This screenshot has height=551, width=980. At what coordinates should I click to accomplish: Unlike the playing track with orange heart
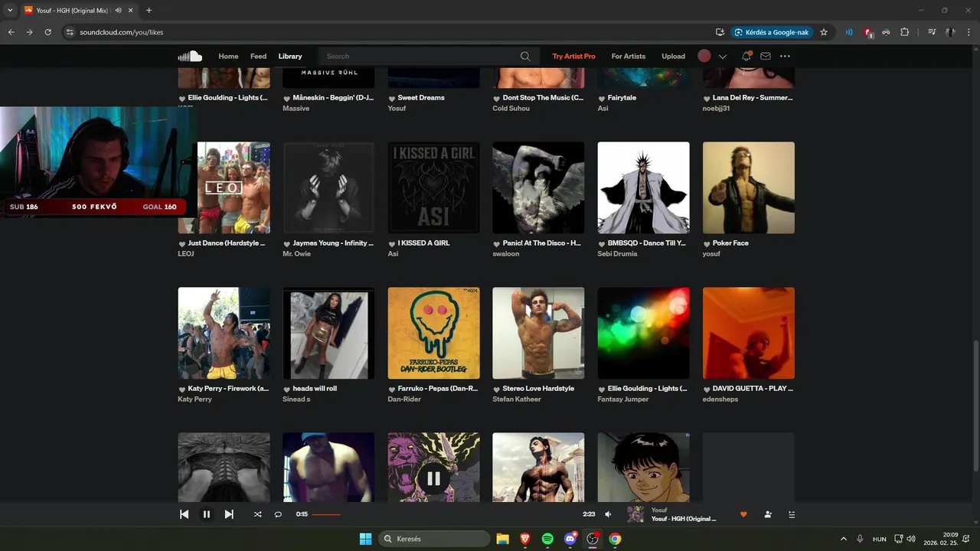pyautogui.click(x=743, y=514)
